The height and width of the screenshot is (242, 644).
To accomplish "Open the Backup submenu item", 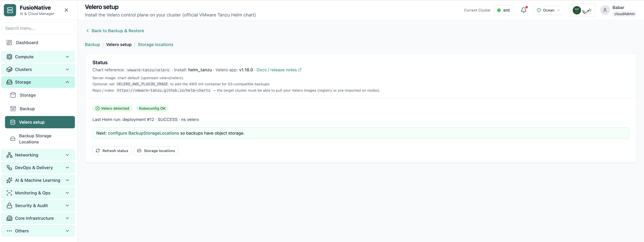I will [x=40, y=109].
